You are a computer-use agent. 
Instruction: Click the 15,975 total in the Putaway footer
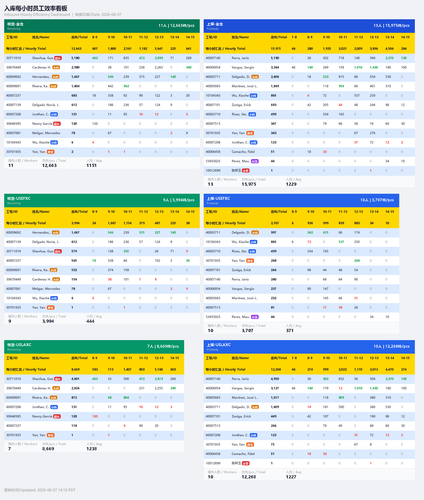(x=249, y=184)
